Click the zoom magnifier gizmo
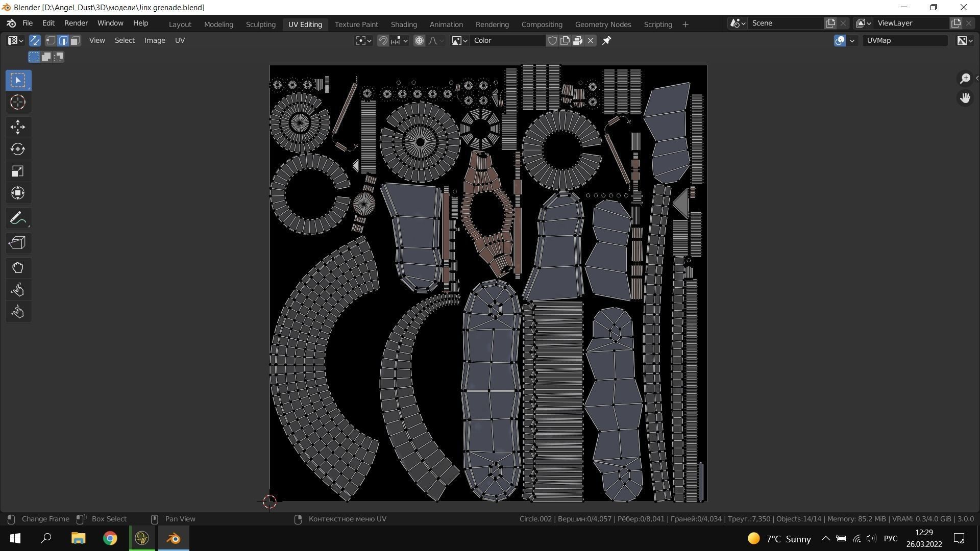 [965, 78]
